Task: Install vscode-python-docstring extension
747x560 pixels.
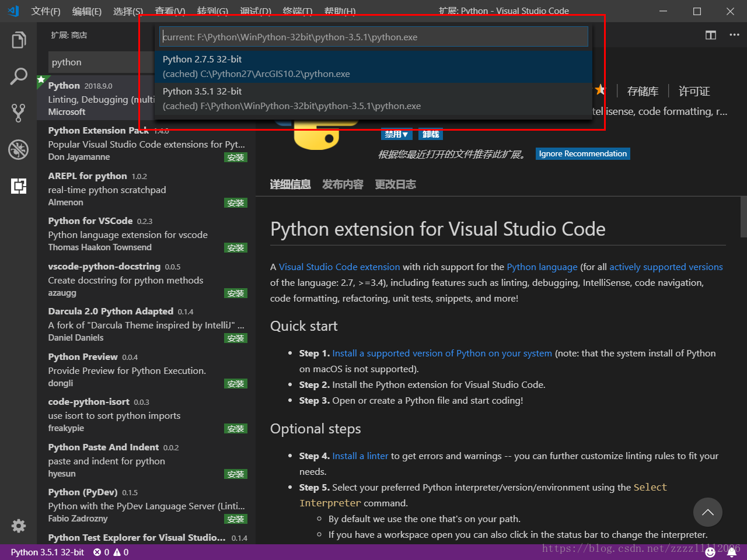Action: [x=236, y=293]
